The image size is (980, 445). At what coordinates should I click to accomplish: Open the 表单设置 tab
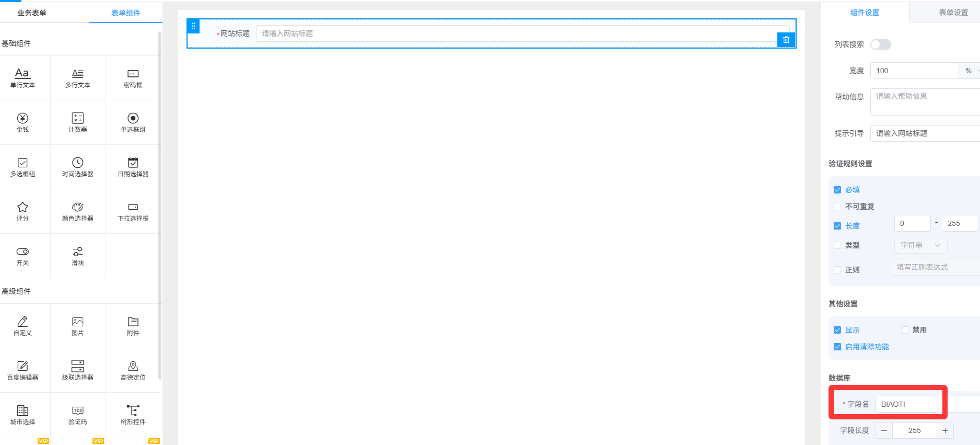click(953, 13)
